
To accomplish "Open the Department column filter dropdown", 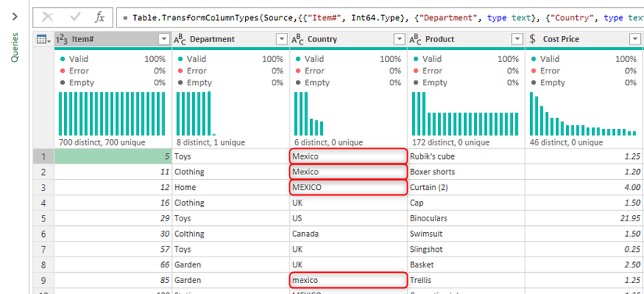I will point(282,39).
